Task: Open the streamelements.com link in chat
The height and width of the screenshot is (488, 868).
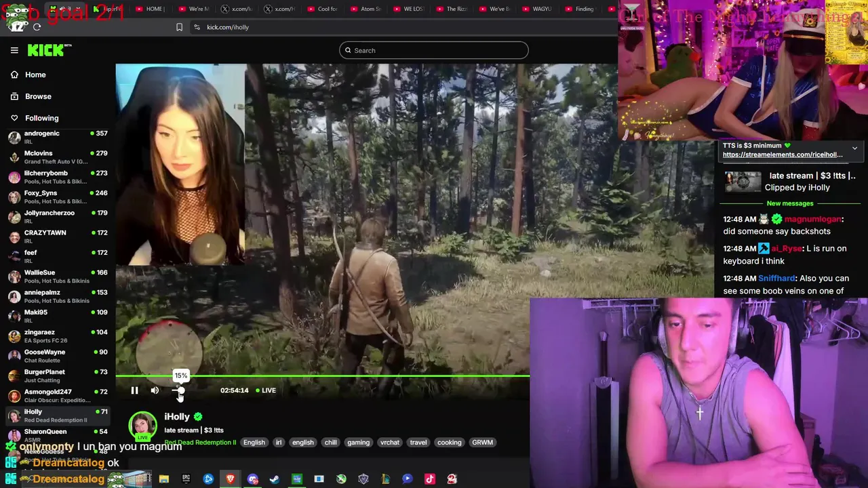Action: [783, 155]
